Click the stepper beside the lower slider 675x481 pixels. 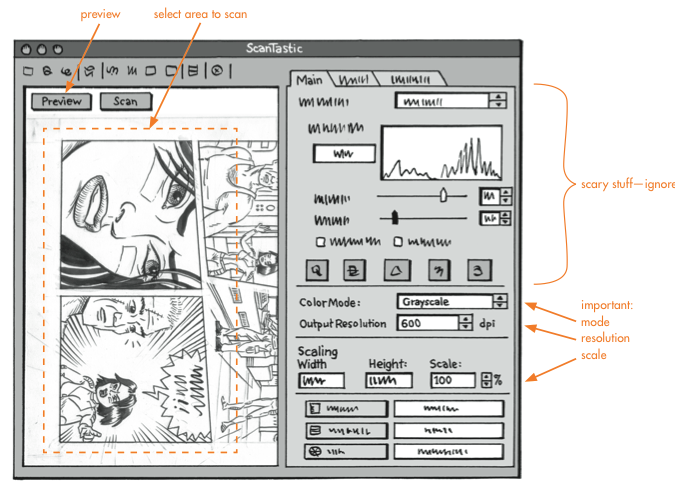tap(506, 218)
